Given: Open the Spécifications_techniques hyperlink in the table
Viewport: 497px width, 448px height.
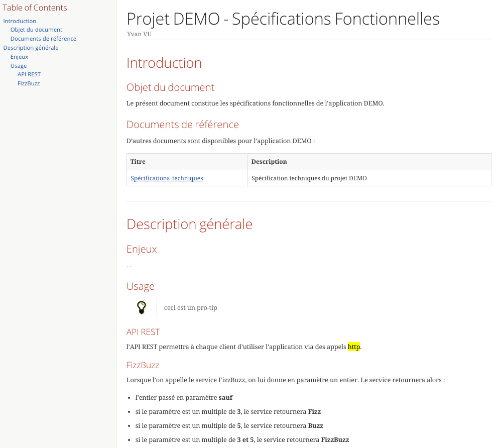Looking at the screenshot, I should click(x=167, y=178).
